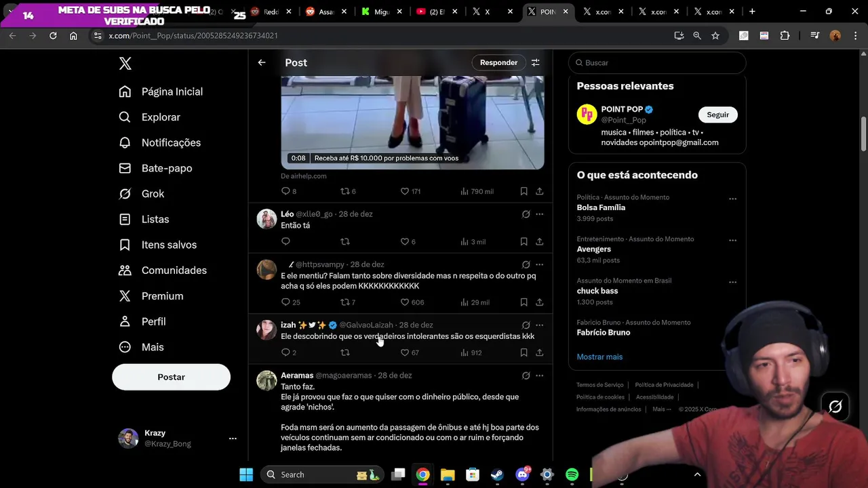868x488 pixels.
Task: Bookmark izah's comment
Action: point(524,352)
